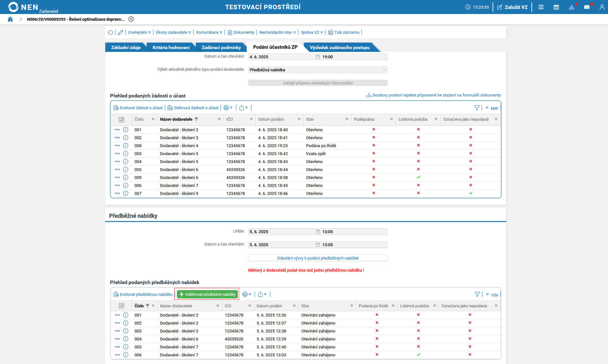
Task: Click Evidovat žádost o účast
Action: tap(138, 108)
